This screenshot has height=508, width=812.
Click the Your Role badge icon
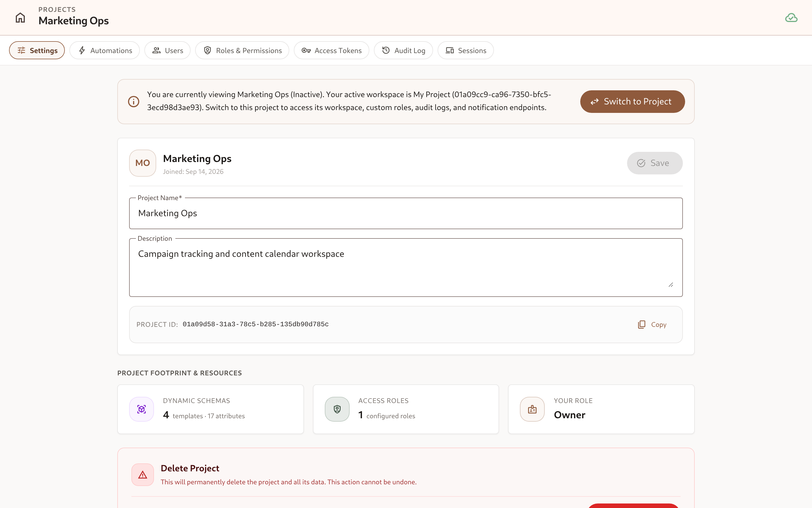pos(532,409)
